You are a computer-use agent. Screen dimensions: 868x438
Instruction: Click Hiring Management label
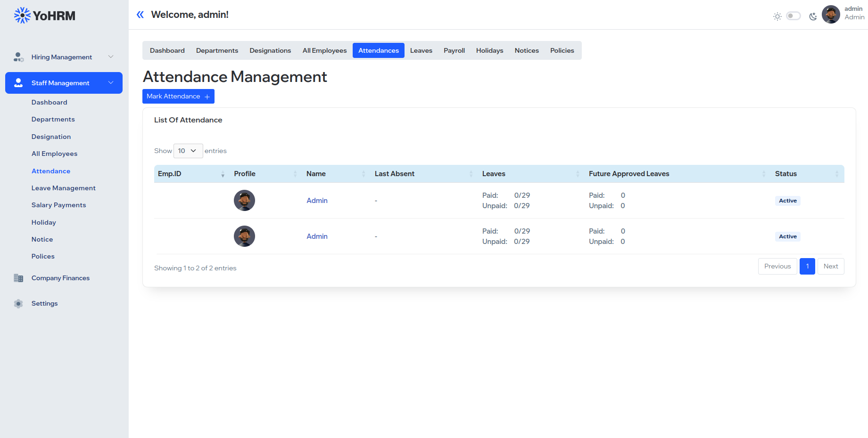click(62, 57)
